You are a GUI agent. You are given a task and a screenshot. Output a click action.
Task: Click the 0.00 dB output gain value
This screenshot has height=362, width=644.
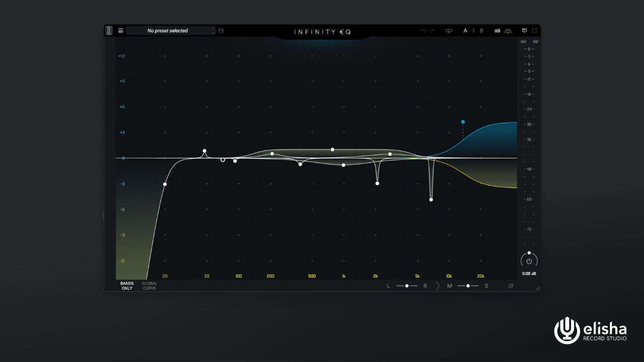point(529,274)
